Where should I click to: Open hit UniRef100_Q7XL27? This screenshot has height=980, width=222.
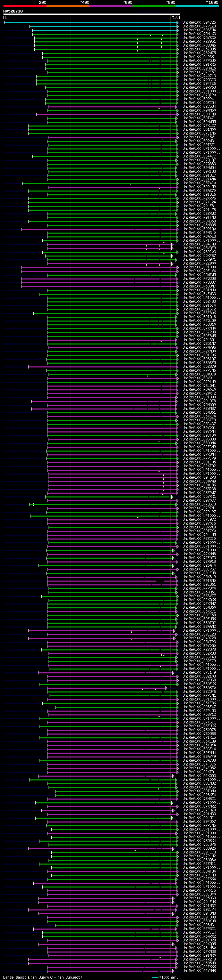tap(199, 126)
